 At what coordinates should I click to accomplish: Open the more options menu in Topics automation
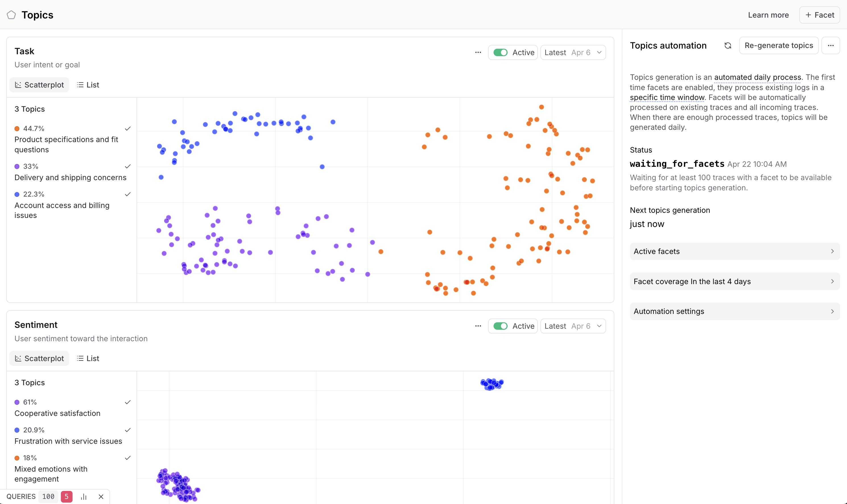830,45
